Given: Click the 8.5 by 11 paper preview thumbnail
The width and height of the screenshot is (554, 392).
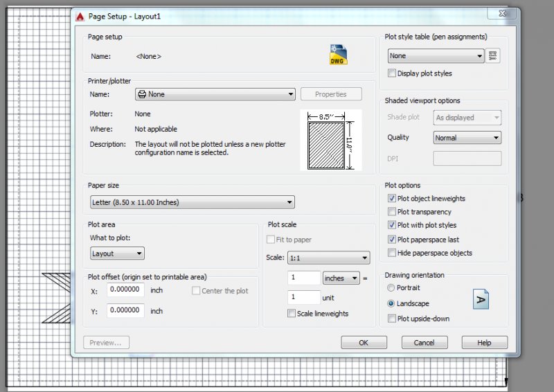Looking at the screenshot, I should point(331,140).
